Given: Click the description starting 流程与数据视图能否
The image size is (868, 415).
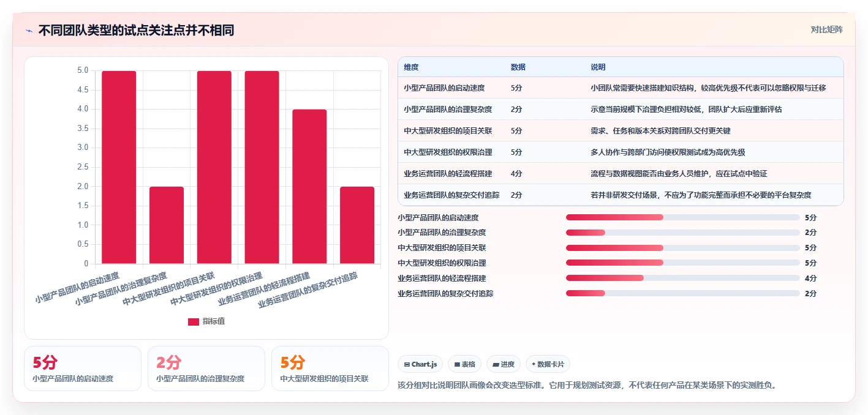Looking at the screenshot, I should 679,174.
